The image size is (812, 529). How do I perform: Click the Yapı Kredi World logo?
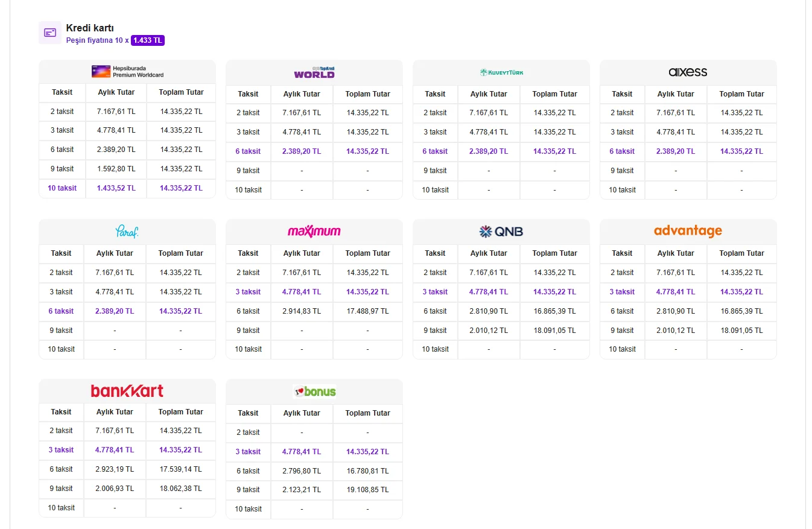(314, 72)
